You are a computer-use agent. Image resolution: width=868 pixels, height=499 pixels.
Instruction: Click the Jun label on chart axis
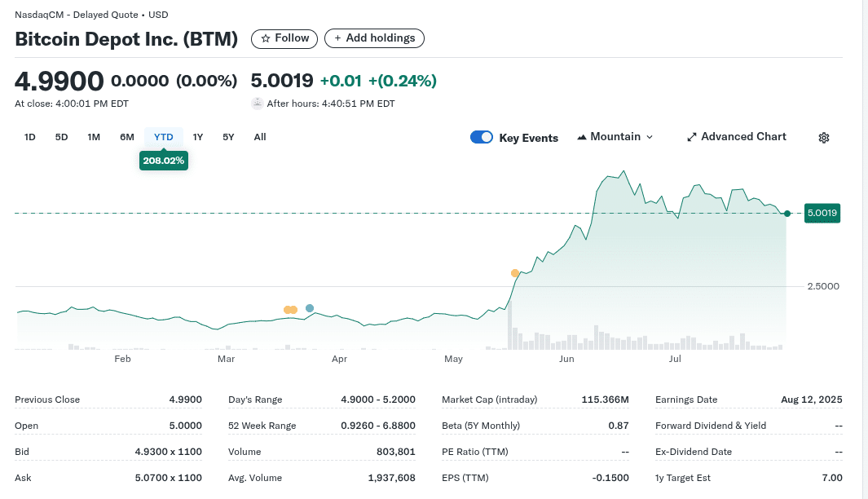[x=566, y=359]
